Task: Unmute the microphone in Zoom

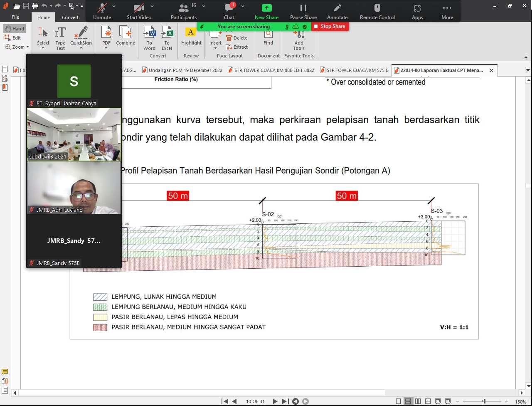Action: pos(102,11)
